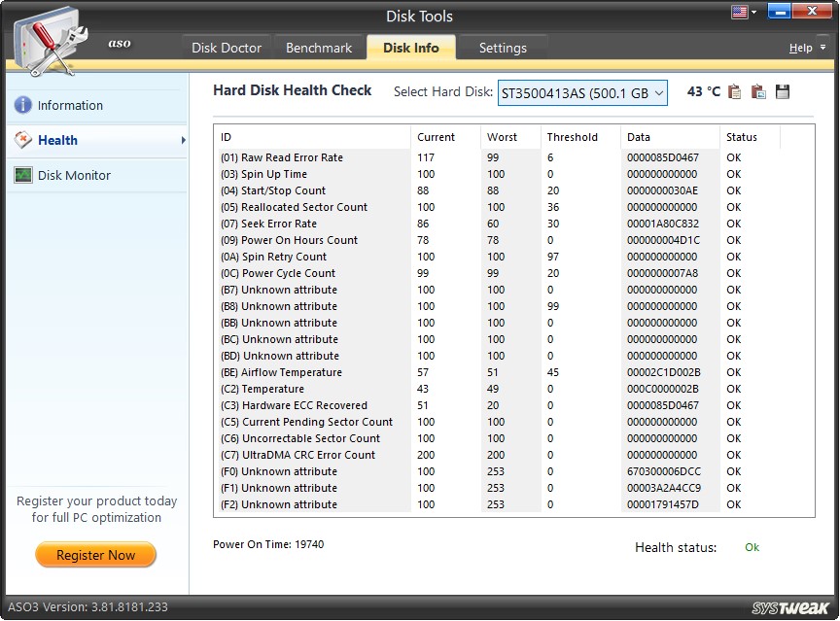Save the disk report using the floppy disk icon
Screen dimensions: 840x621
click(782, 90)
